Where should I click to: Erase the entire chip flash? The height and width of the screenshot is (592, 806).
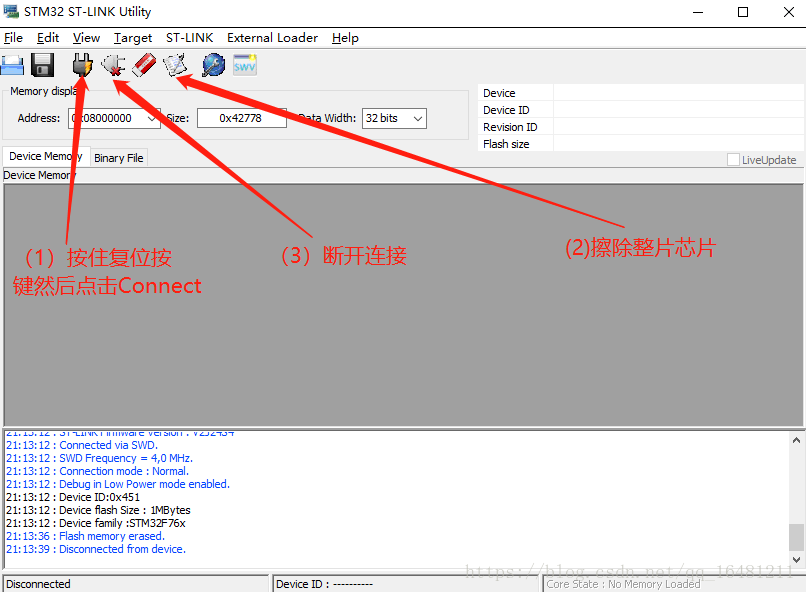[x=143, y=64]
